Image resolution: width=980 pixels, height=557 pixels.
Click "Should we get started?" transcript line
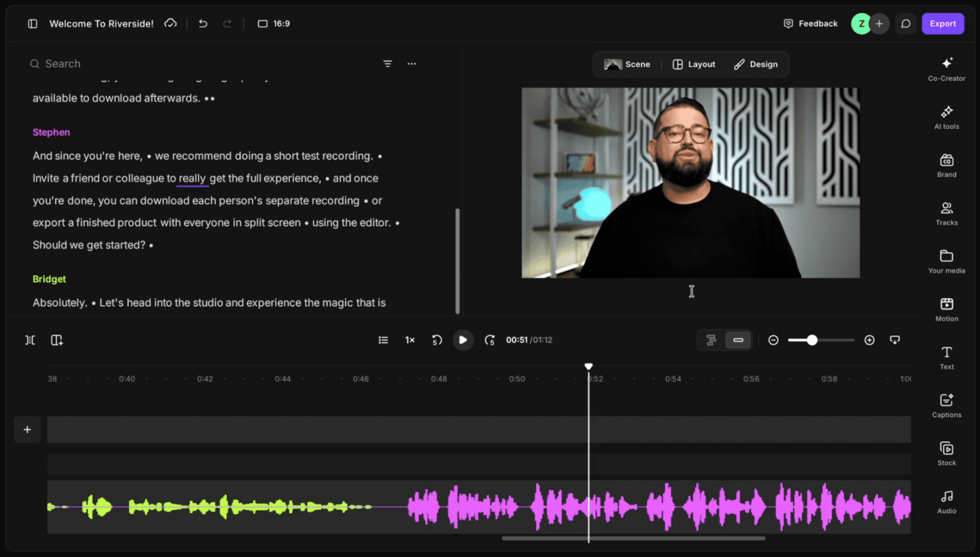tap(89, 245)
